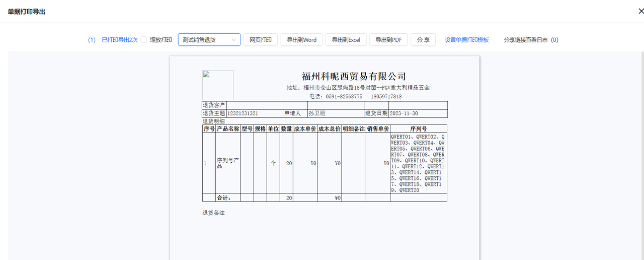Click the broken company logo image

(218, 85)
